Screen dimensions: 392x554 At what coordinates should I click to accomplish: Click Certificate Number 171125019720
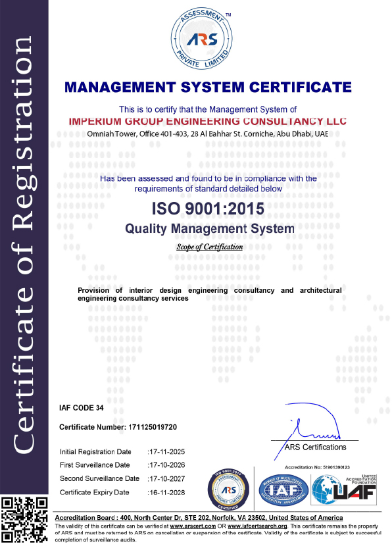pos(118,427)
